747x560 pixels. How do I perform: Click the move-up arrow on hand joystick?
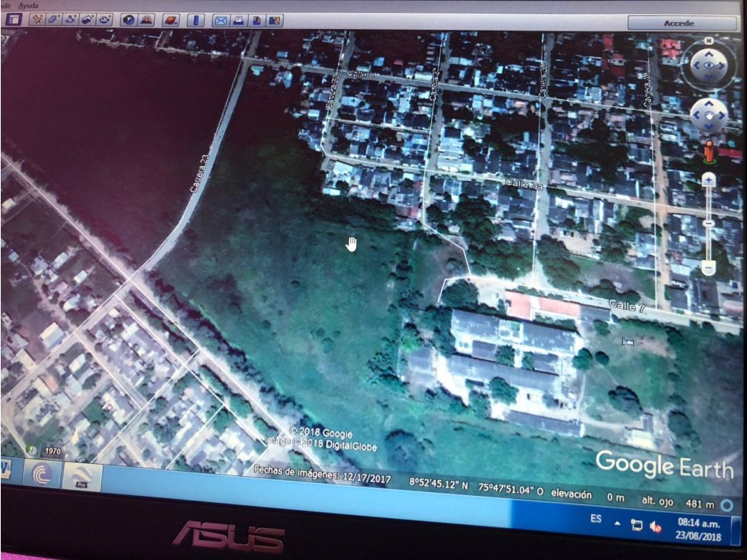(709, 103)
